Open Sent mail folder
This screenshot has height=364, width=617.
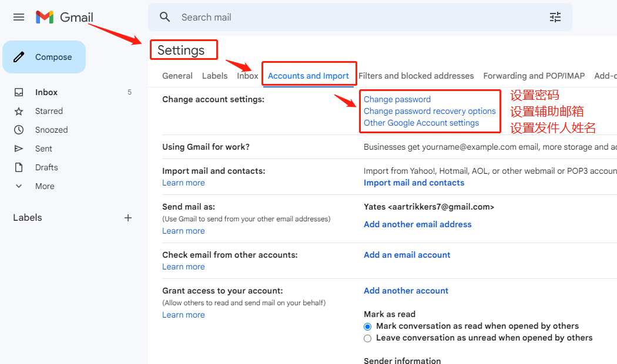[43, 149]
